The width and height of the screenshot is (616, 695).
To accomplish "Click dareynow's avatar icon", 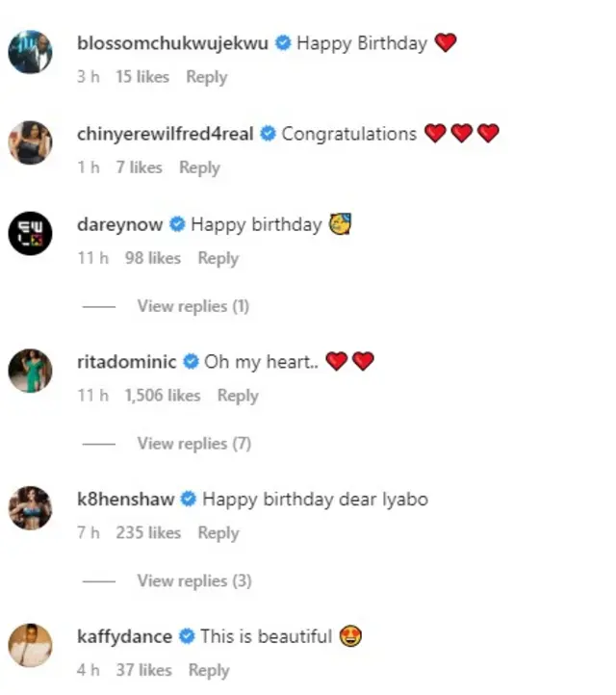I will click(x=30, y=234).
